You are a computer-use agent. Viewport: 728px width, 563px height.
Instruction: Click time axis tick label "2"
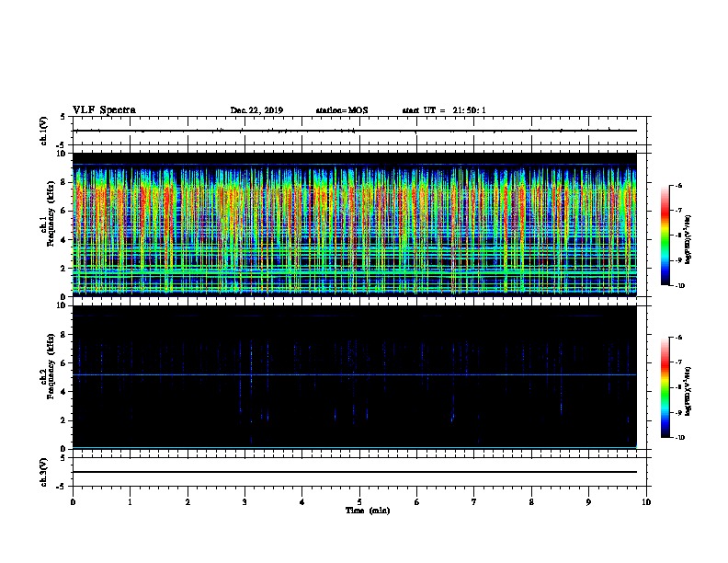pos(188,502)
